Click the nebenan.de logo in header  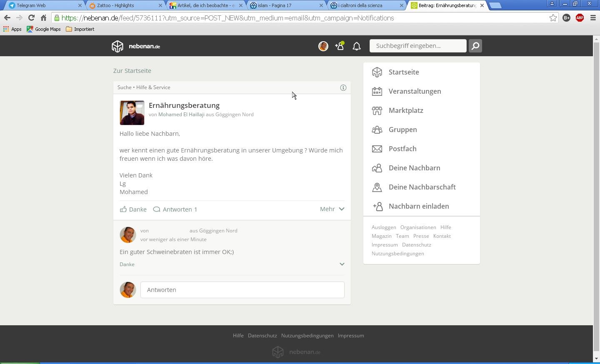136,46
